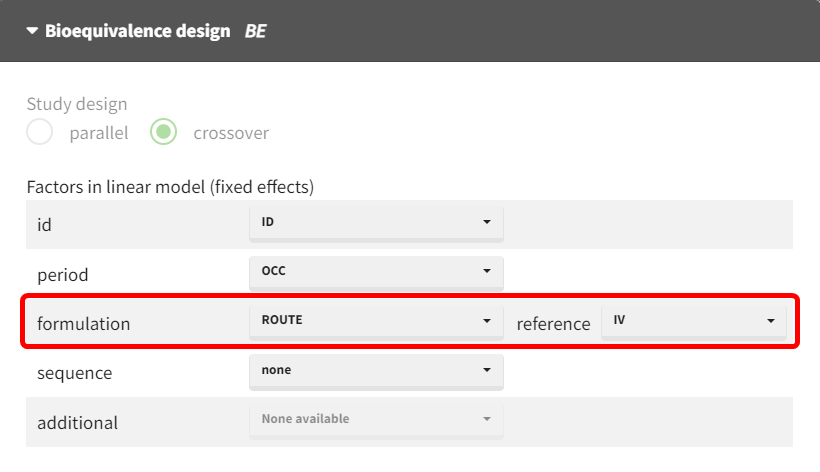Viewport: 820px width, 472px height.
Task: Click "Factors in linear model" heading text
Action: 170,186
